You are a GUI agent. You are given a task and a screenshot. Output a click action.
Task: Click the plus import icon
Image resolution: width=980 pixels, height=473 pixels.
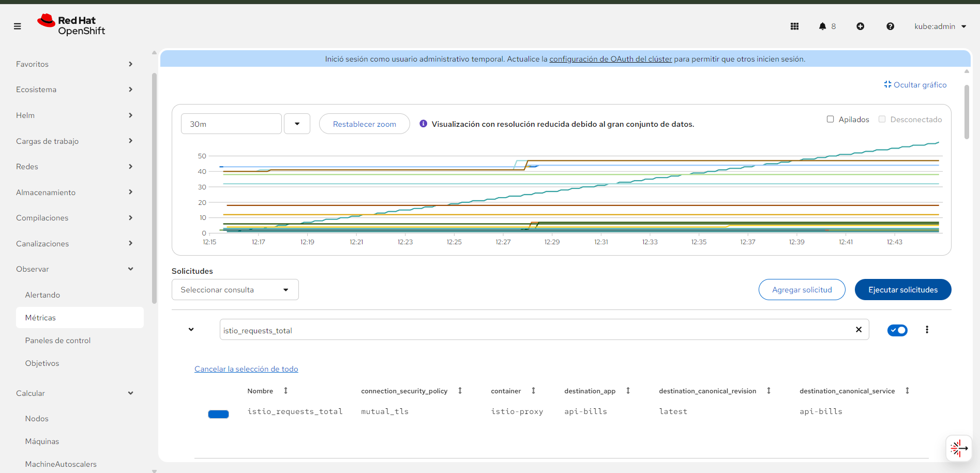click(860, 26)
